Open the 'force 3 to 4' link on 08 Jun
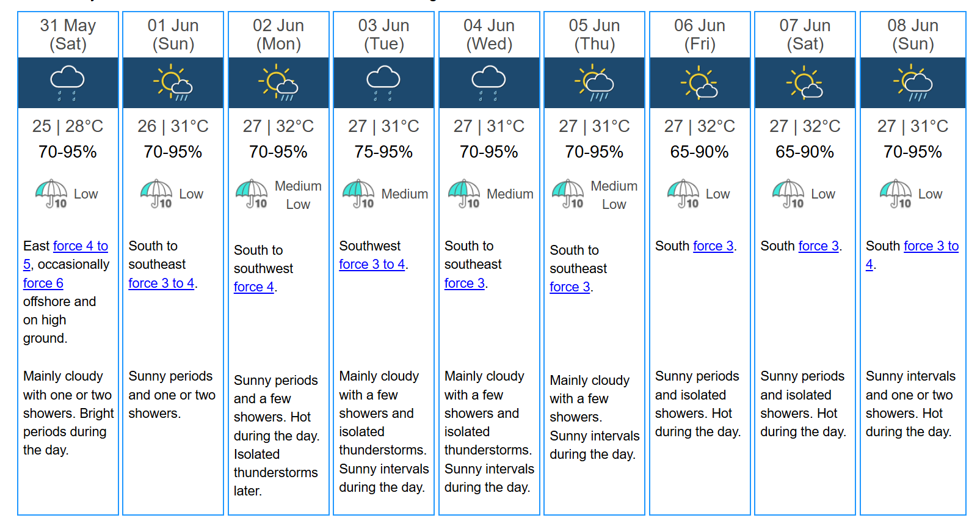This screenshot has height=526, width=980. 912,255
